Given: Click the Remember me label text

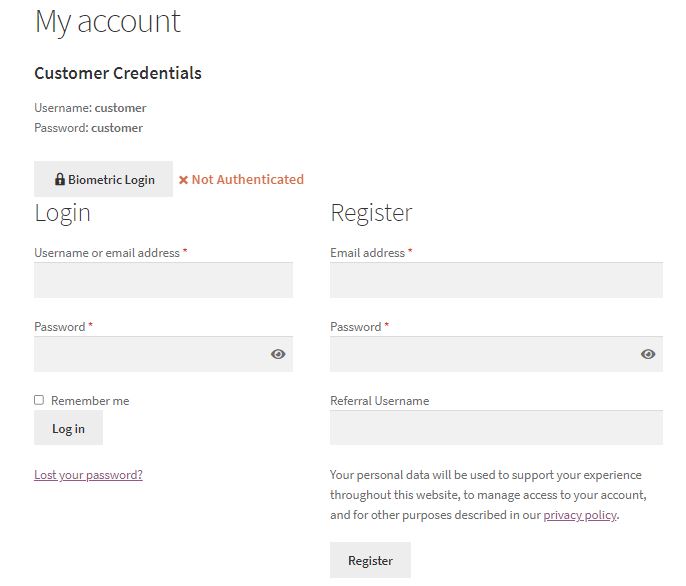Looking at the screenshot, I should tap(90, 400).
